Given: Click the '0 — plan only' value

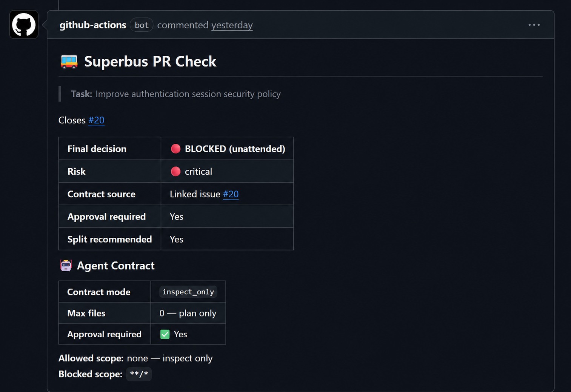Looking at the screenshot, I should tap(188, 313).
